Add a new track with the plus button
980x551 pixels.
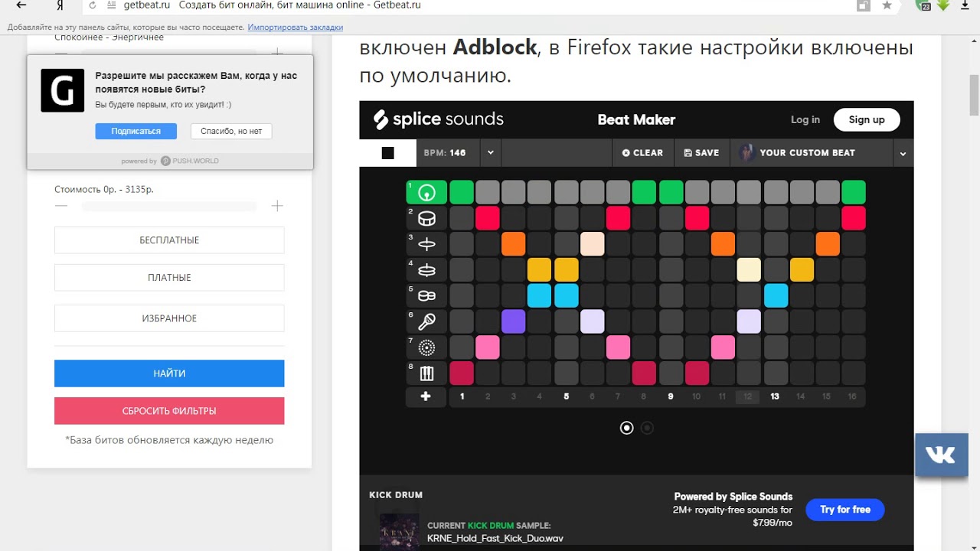426,396
